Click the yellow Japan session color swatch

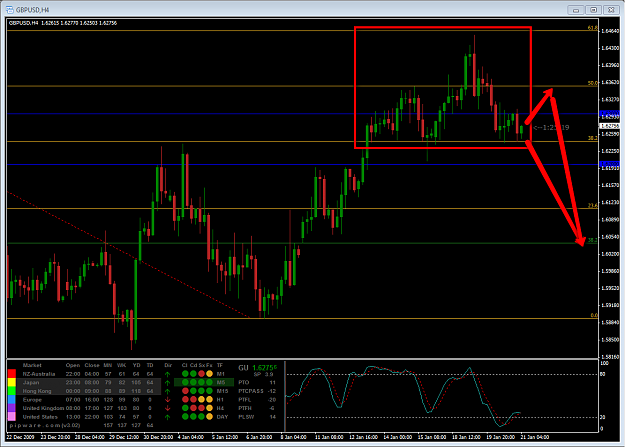(x=12, y=382)
